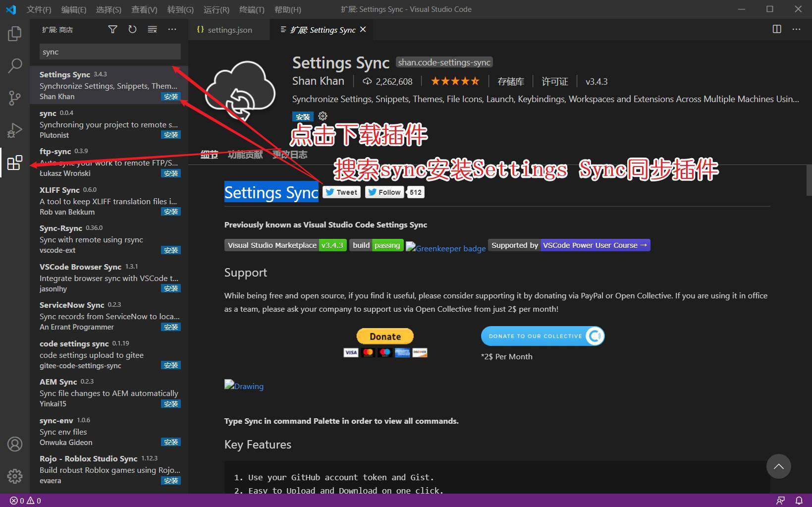
Task: Open the 文件(F) menu
Action: pos(39,9)
